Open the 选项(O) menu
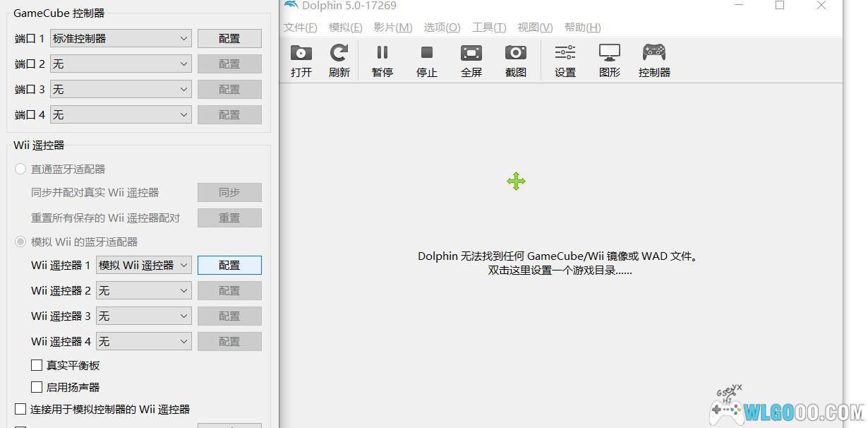 [442, 28]
